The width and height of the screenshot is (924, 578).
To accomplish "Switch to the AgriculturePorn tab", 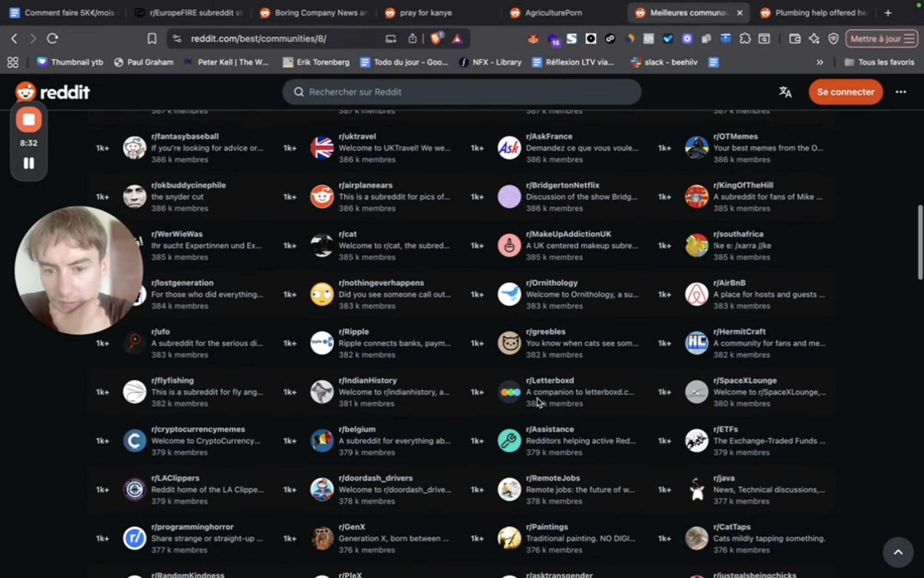I will [x=552, y=13].
